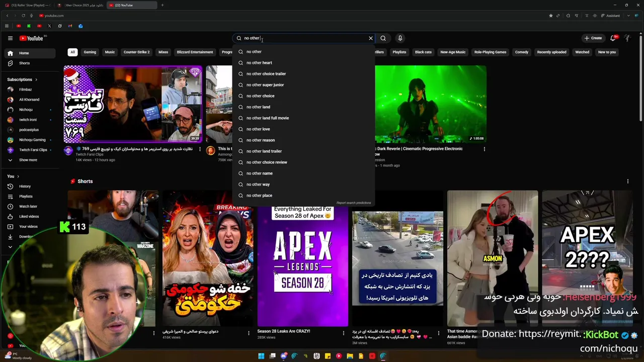Viewport: 644px width, 362px height.
Task: Select the New-Age Music chip
Action: tap(453, 52)
